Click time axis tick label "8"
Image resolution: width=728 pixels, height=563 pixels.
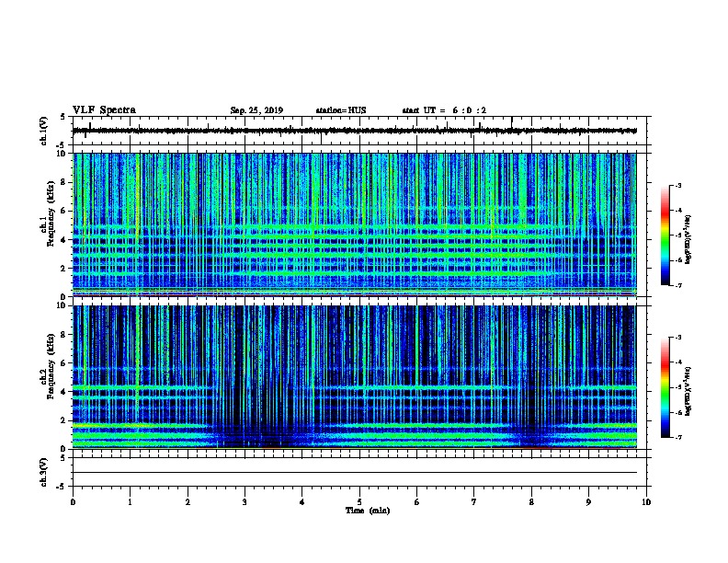(x=531, y=502)
